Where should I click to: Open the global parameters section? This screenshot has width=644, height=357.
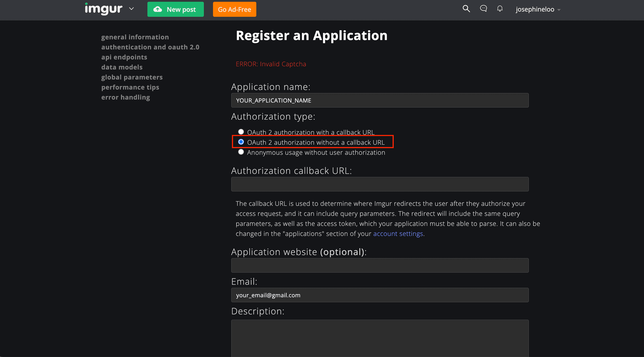pos(132,77)
